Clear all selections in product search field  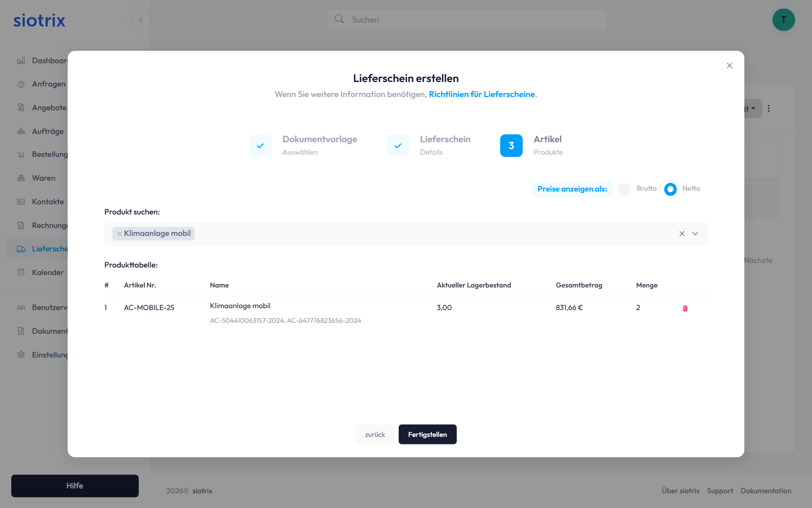coord(682,234)
